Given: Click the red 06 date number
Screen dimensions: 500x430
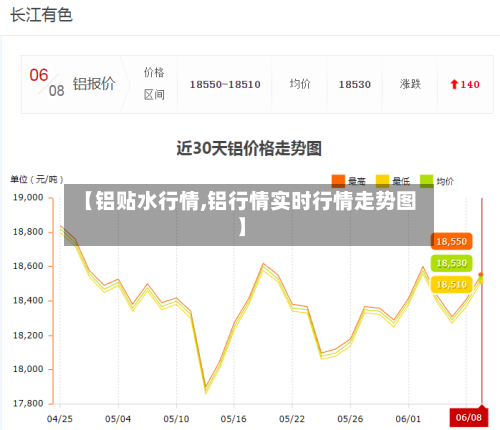Looking at the screenshot, I should 39,75.
